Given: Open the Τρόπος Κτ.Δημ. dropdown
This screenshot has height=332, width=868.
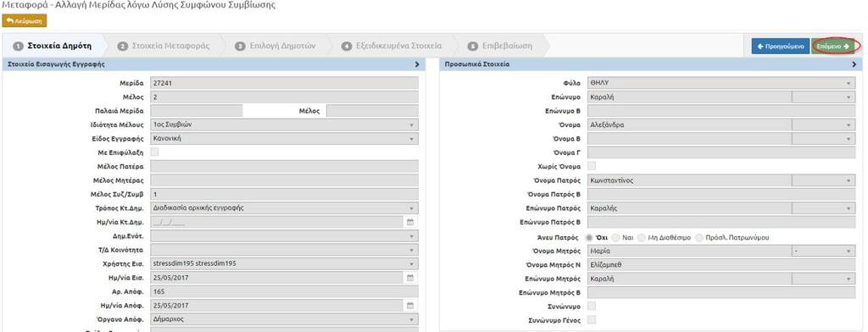Looking at the screenshot, I should (x=285, y=208).
